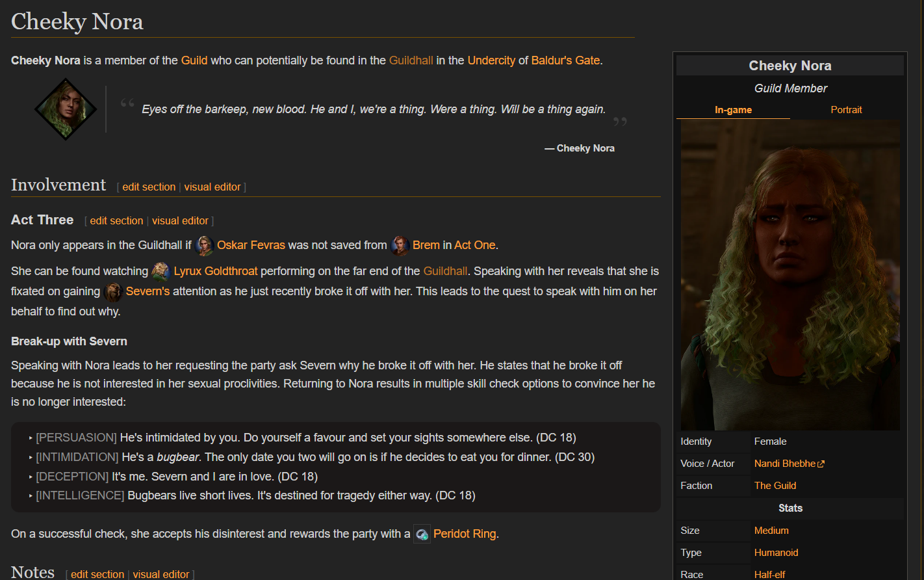This screenshot has width=924, height=580.
Task: Follow the Humanoid type link
Action: [776, 553]
